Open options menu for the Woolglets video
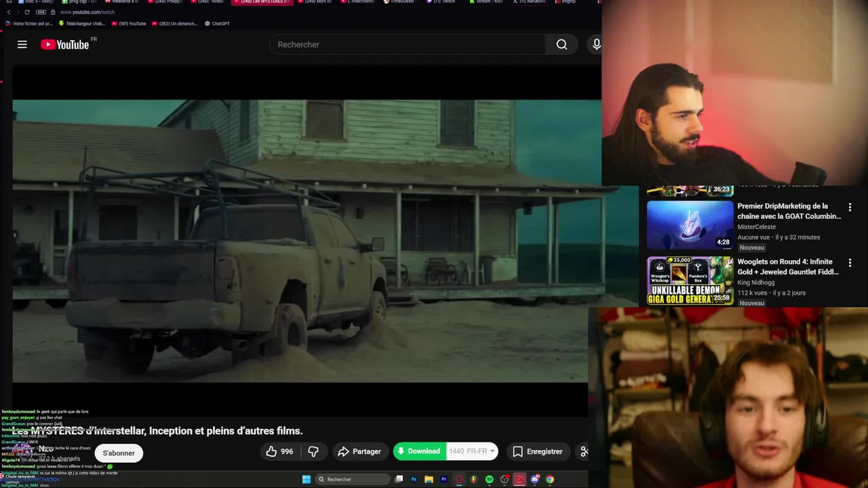The width and height of the screenshot is (868, 488). tap(850, 263)
